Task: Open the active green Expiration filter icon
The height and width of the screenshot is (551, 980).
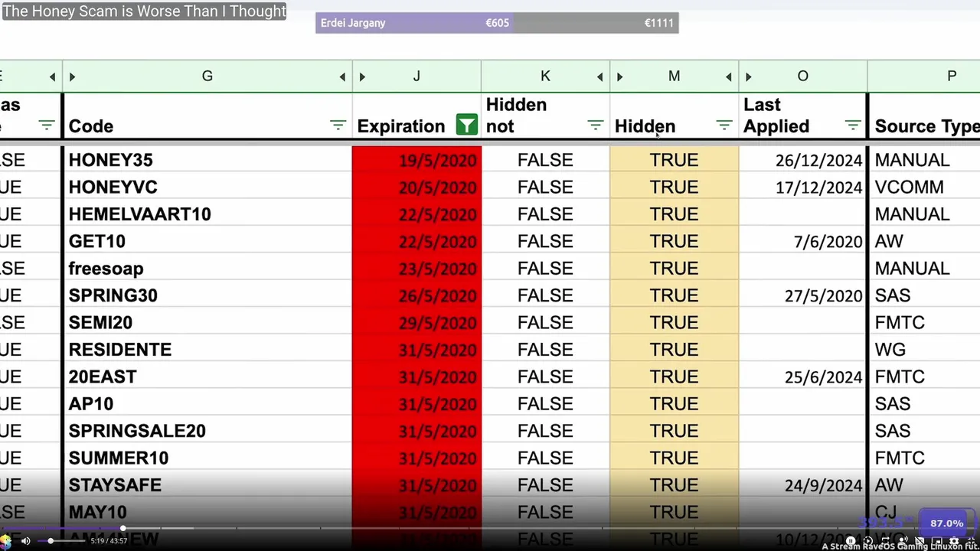Action: pos(466,125)
